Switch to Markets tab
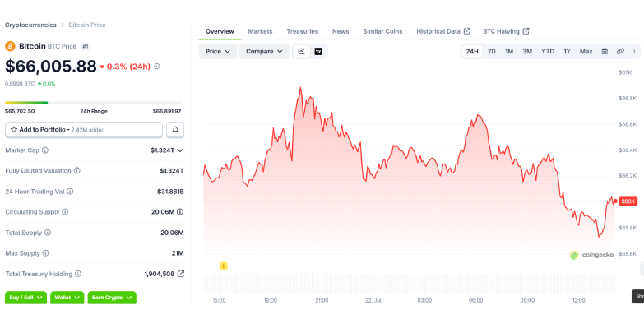The height and width of the screenshot is (319, 644). point(261,31)
